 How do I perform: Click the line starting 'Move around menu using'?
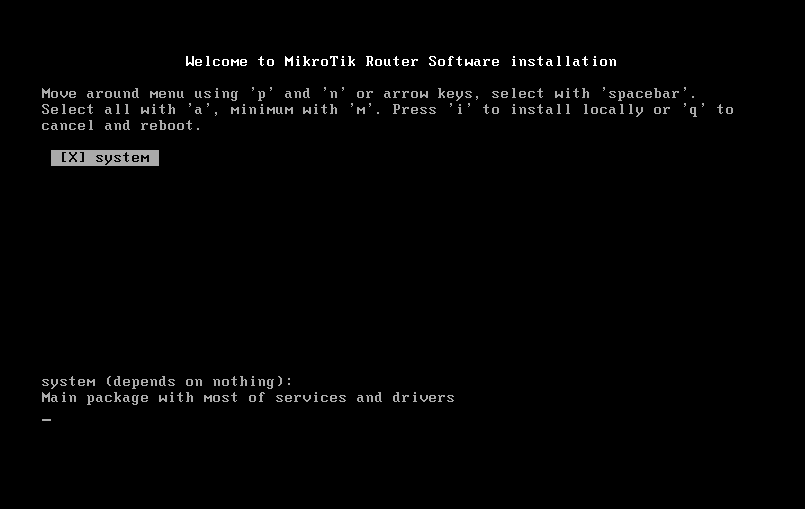(369, 93)
